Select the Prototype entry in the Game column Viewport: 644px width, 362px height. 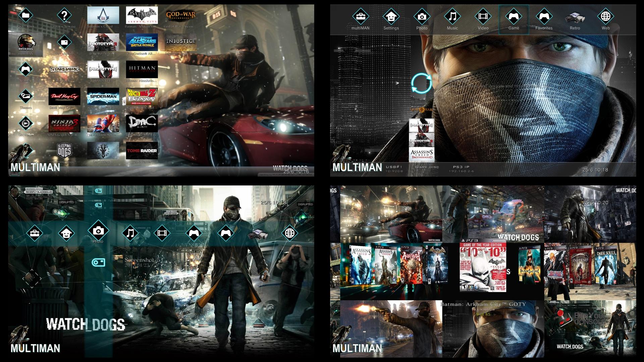(x=422, y=125)
